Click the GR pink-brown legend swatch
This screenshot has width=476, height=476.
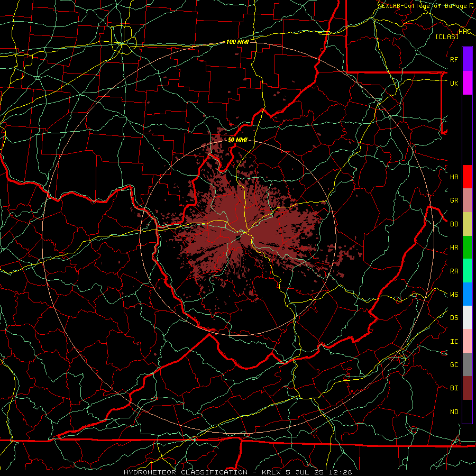coord(467,200)
